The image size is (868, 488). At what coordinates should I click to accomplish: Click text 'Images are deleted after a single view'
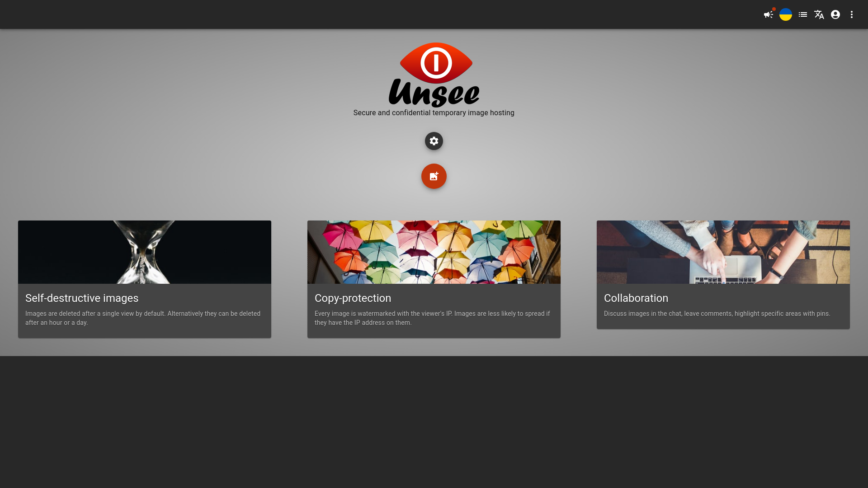(80, 314)
